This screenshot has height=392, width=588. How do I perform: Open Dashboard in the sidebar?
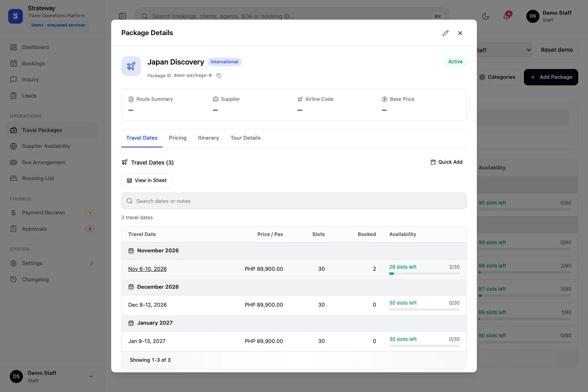coord(52,47)
